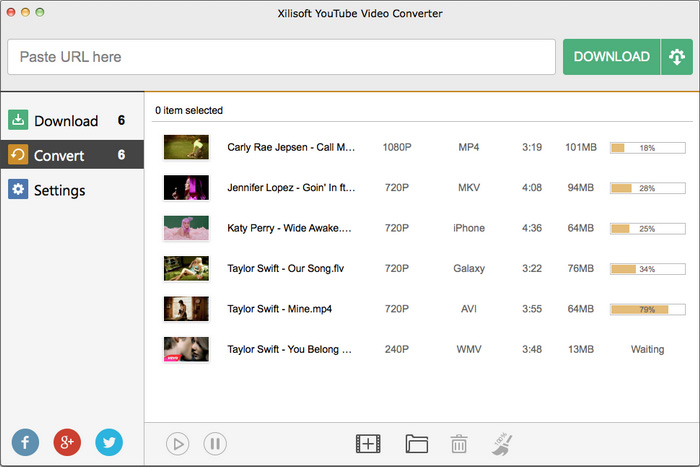Click the Carly Rae Jepsen video thumbnail
Viewport: 700px width, 467px height.
(185, 147)
